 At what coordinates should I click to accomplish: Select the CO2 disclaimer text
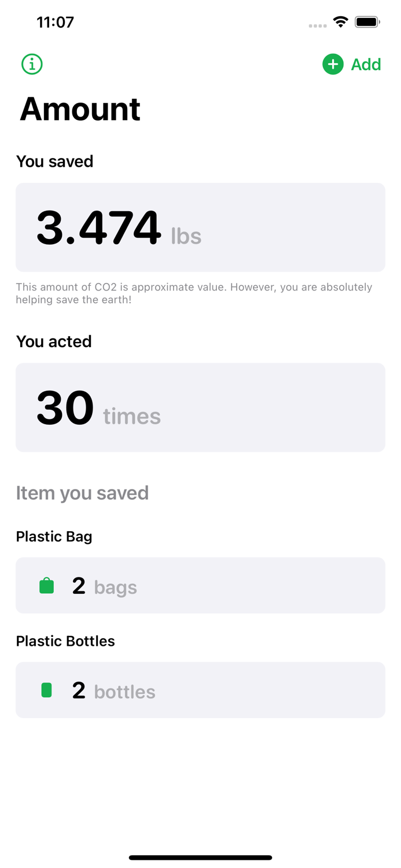click(194, 293)
